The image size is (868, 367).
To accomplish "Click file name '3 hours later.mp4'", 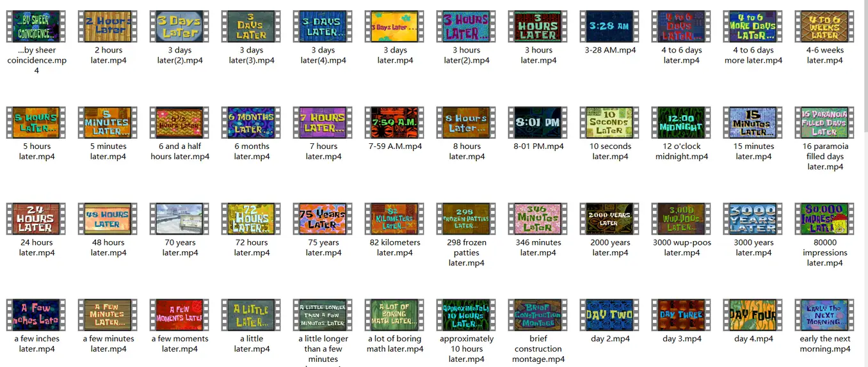I will tap(538, 55).
